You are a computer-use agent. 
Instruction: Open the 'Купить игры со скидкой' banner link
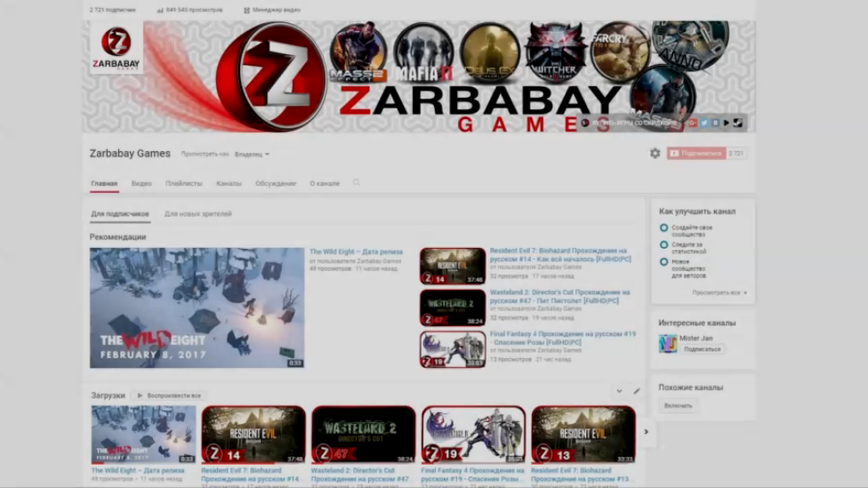tap(630, 123)
